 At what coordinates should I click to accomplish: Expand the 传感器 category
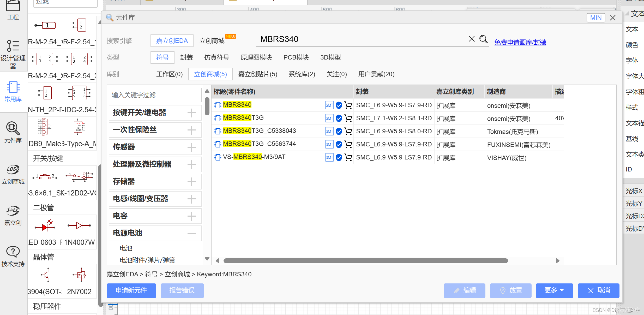(191, 147)
